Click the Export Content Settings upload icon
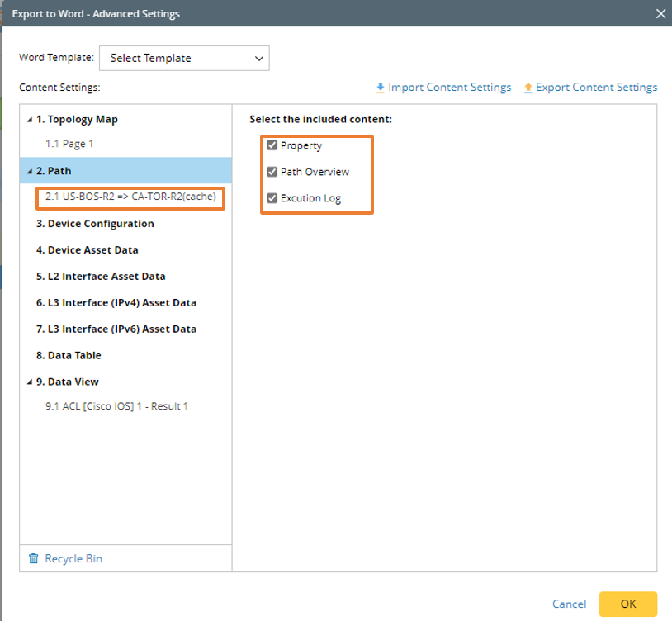 click(528, 88)
